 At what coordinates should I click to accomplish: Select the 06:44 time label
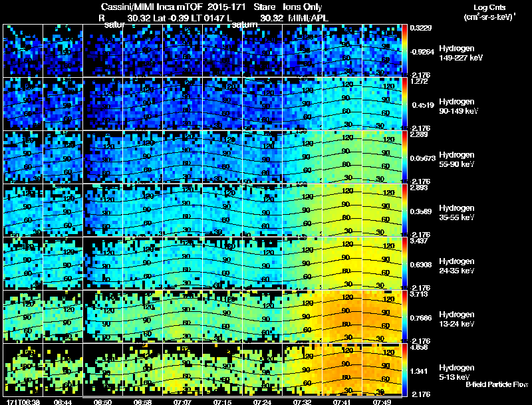[63, 402]
